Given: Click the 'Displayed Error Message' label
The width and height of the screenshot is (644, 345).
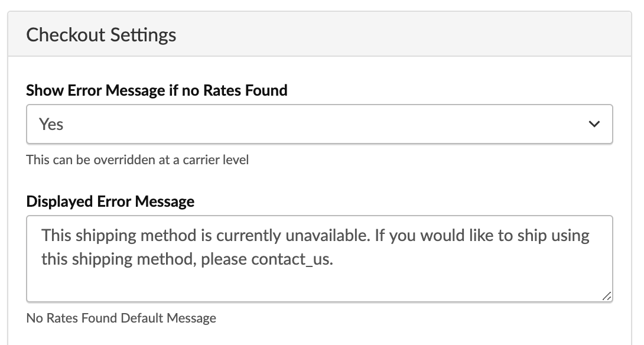Looking at the screenshot, I should click(x=110, y=201).
